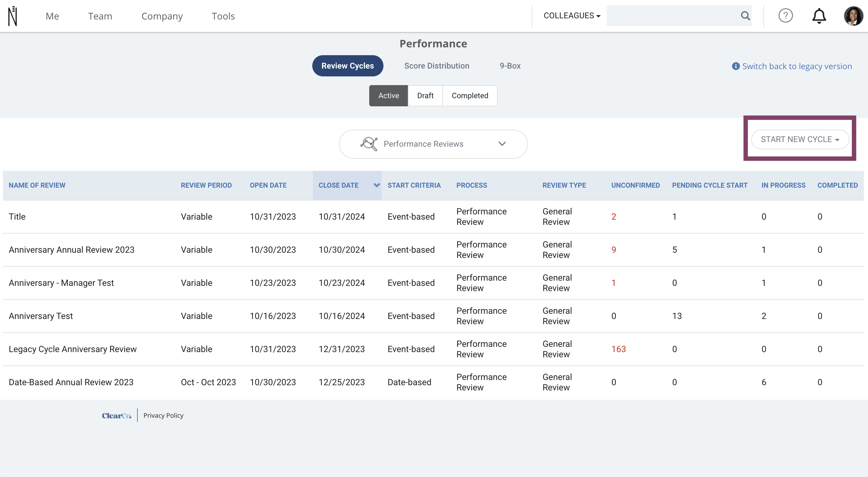Image resolution: width=868 pixels, height=477 pixels.
Task: Open Legacy Cycle Anniversary Review
Action: click(73, 349)
